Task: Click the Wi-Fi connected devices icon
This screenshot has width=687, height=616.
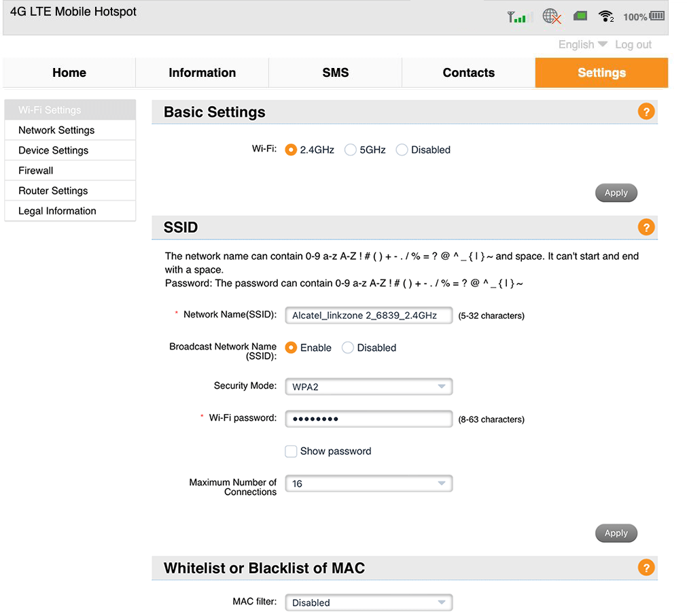Action: click(x=605, y=16)
